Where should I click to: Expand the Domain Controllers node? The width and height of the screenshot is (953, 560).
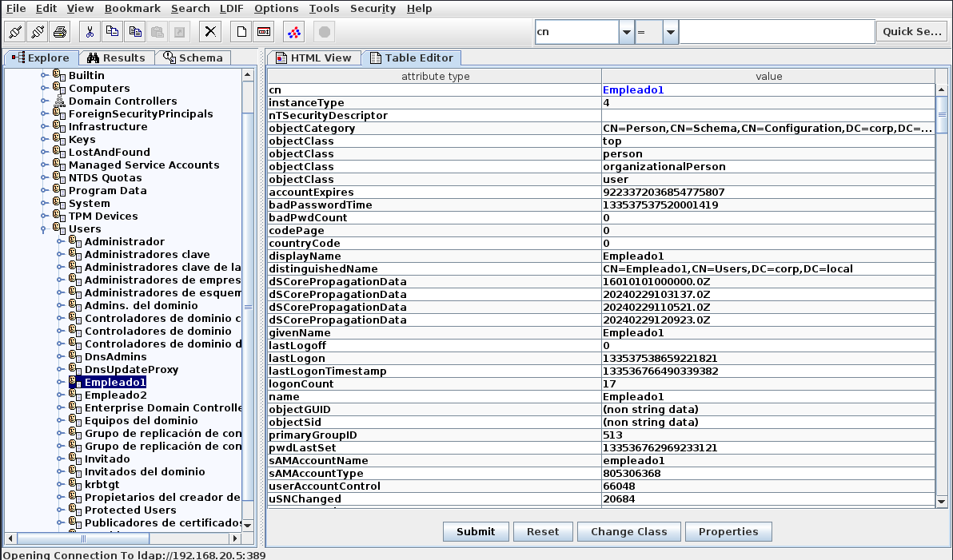(44, 101)
